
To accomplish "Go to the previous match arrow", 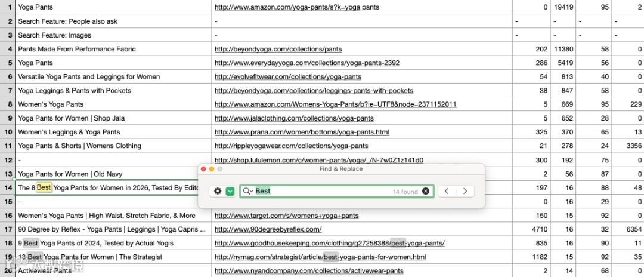I will tap(447, 191).
